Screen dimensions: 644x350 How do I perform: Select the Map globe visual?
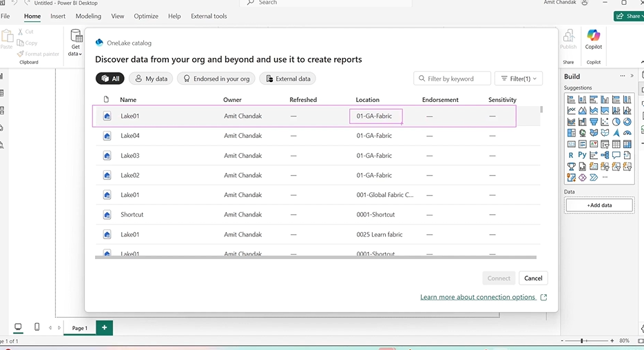tap(583, 133)
